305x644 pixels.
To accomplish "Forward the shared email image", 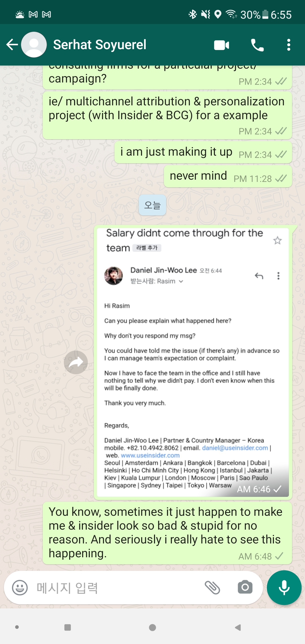I will pyautogui.click(x=76, y=362).
